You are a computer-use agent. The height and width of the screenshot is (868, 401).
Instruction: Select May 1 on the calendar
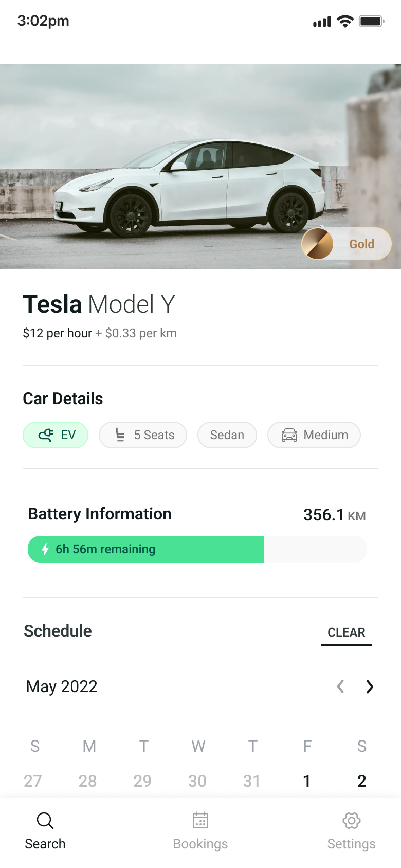click(307, 781)
